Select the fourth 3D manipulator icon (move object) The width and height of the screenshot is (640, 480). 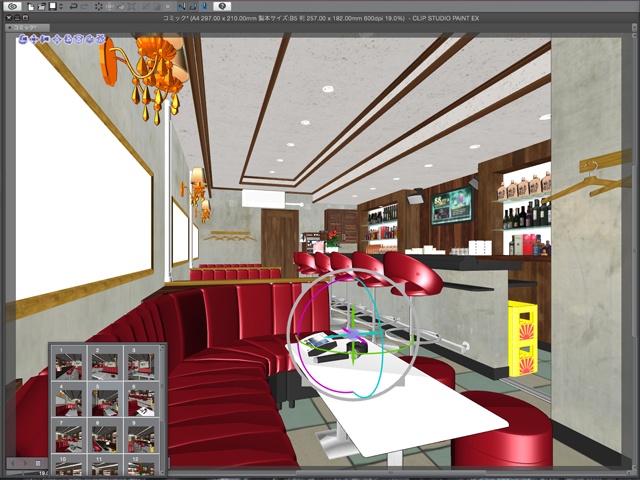point(57,39)
